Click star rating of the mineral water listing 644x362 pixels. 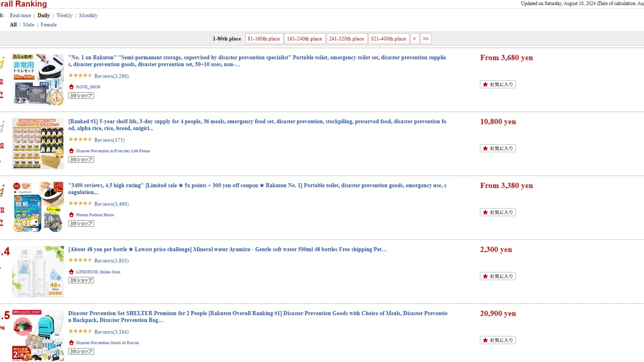80,260
